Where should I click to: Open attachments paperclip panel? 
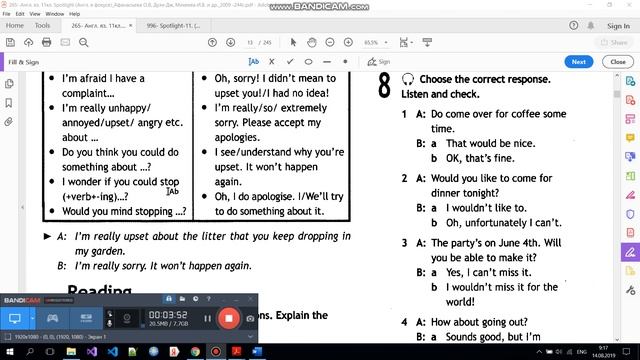click(x=9, y=122)
